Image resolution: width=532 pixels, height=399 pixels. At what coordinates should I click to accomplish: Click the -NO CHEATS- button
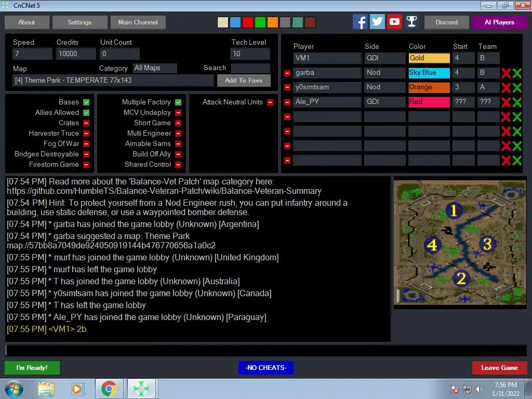point(266,368)
